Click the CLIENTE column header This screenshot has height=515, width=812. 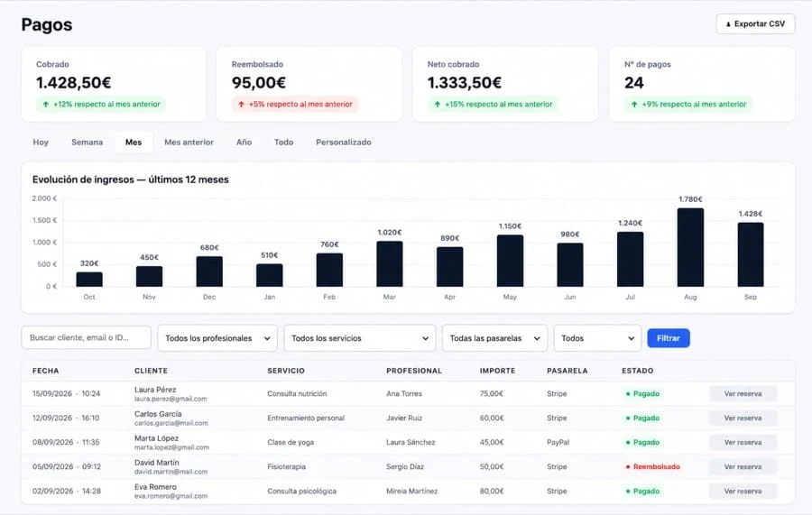pyautogui.click(x=151, y=371)
